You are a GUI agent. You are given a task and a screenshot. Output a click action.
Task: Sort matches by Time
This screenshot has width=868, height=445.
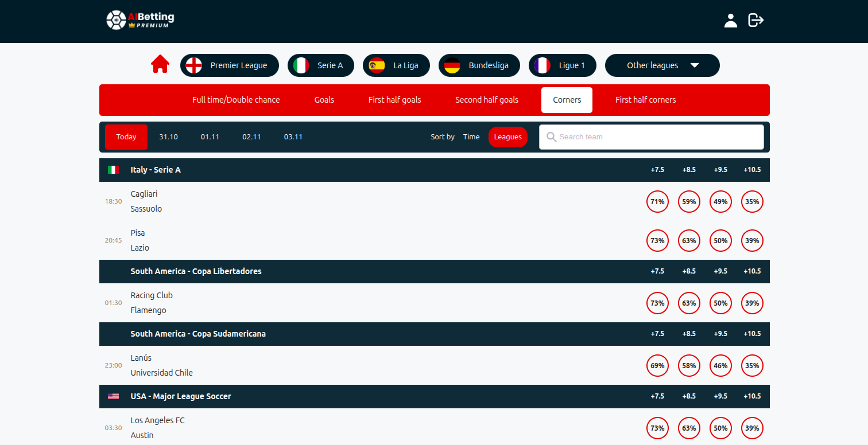tap(471, 137)
